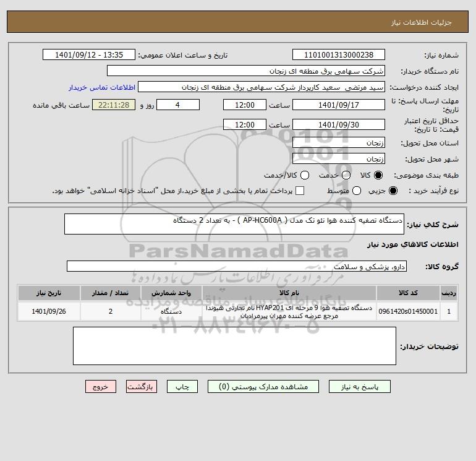Click the اطلاعات کالاهای مورد نیاز section heading
Image resolution: width=476 pixels, height=461 pixels.
(x=413, y=244)
